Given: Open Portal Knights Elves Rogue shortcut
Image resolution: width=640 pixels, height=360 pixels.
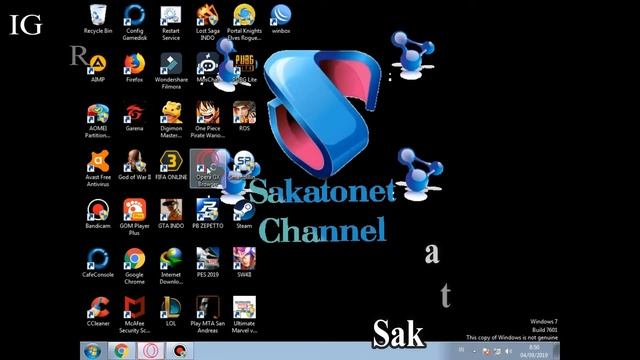Looking at the screenshot, I should 244,22.
